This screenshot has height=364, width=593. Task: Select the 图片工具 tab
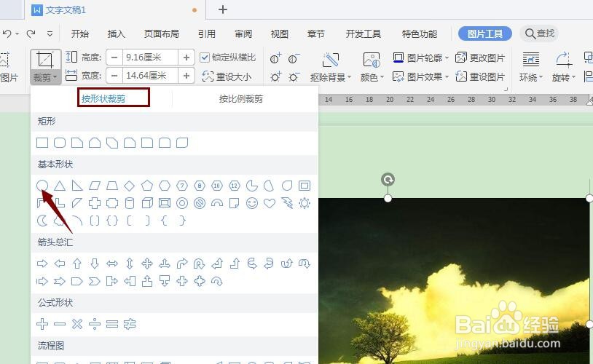tap(485, 33)
